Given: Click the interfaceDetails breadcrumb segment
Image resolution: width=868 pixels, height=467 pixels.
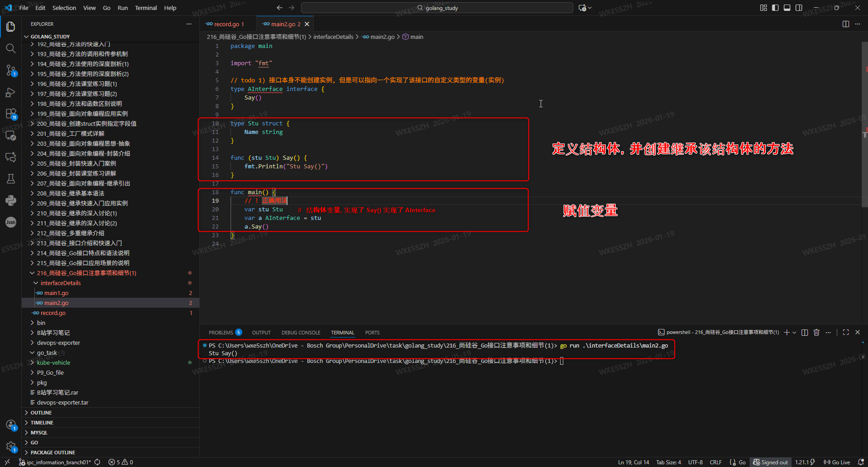Looking at the screenshot, I should coord(333,37).
